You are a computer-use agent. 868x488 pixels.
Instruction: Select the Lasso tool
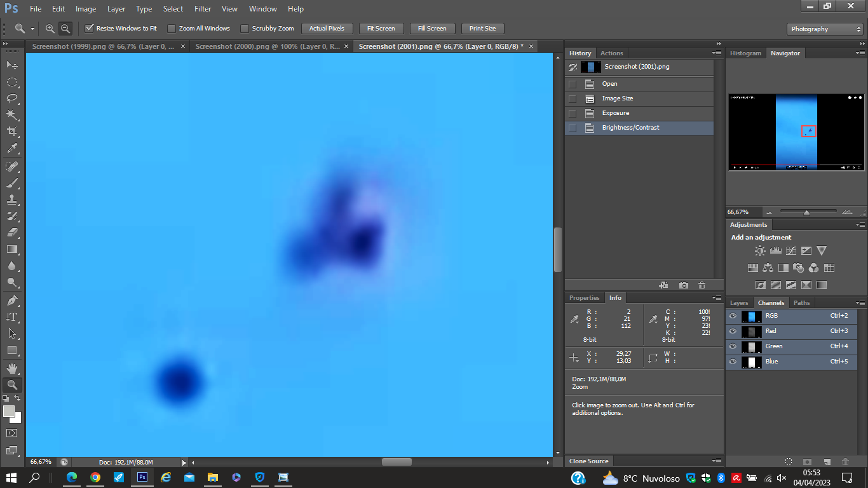click(12, 98)
